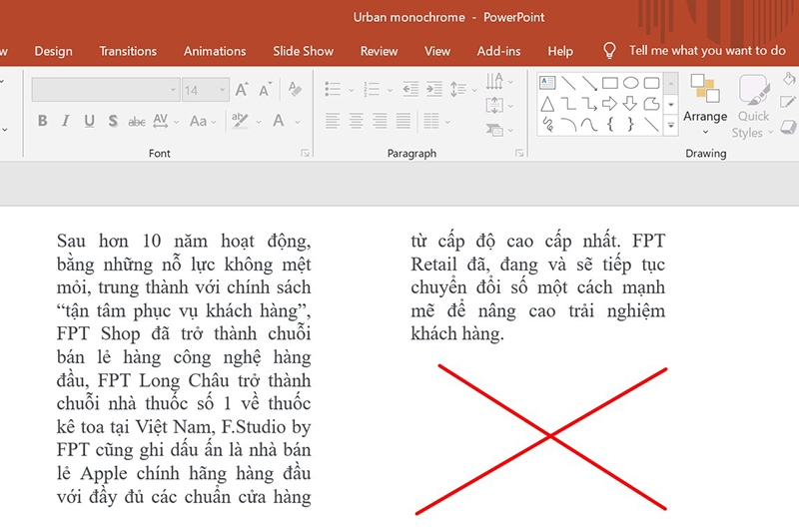Open the Font dialog launcher
This screenshot has width=799, height=532.
click(x=305, y=154)
